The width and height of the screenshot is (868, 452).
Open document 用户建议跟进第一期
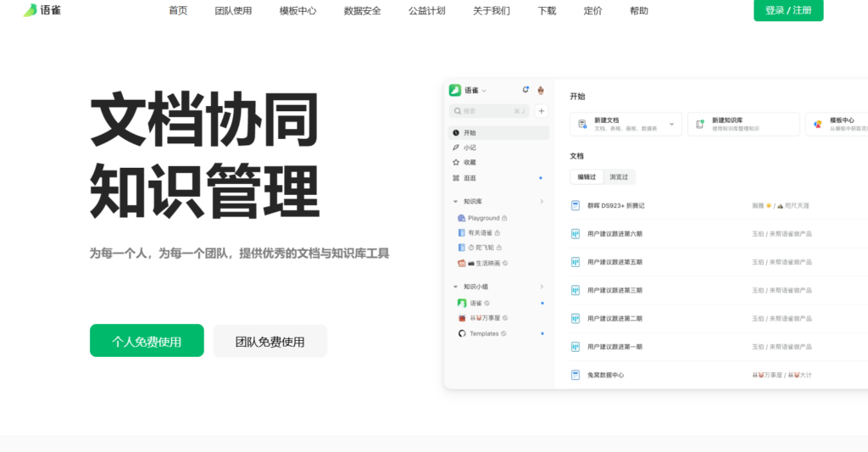click(x=615, y=347)
